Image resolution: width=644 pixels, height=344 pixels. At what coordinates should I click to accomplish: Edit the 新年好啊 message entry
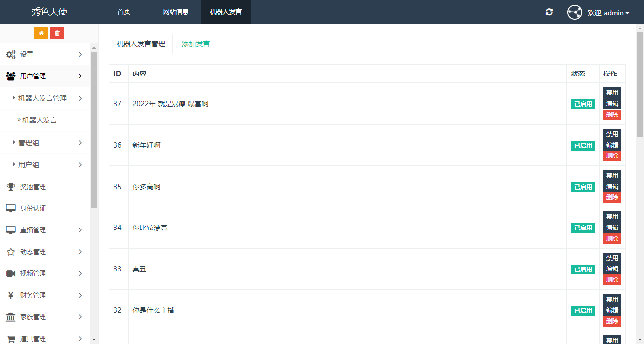coord(612,145)
